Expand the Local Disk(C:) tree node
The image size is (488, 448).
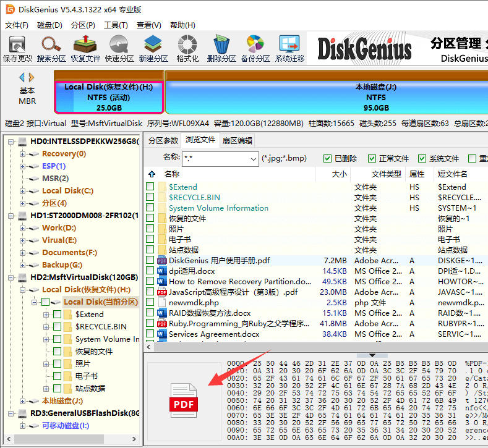coord(22,191)
